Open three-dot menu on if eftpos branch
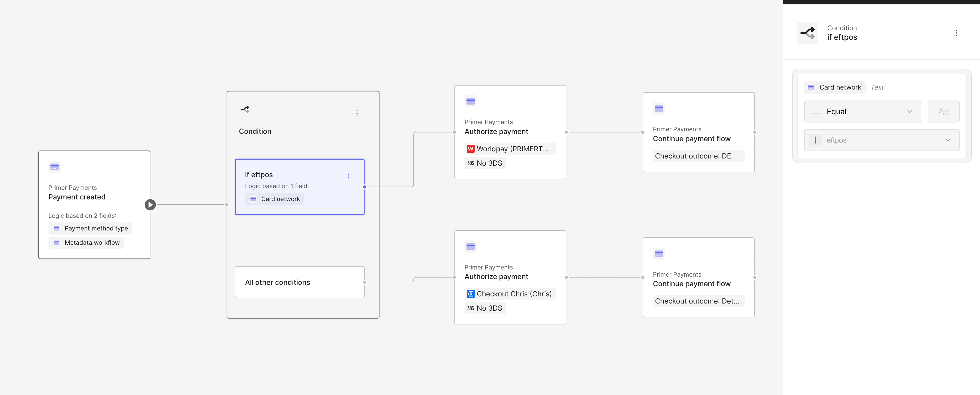The height and width of the screenshot is (395, 980). coord(348,176)
